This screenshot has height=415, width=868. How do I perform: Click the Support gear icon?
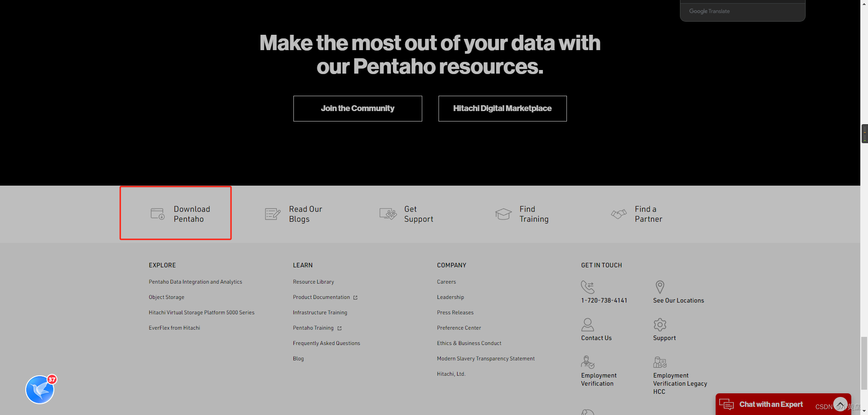[660, 325]
